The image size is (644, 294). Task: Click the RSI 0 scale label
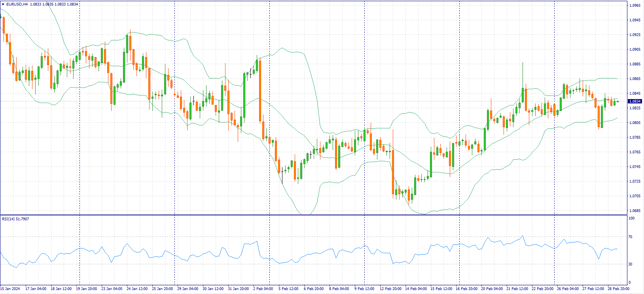(x=630, y=283)
